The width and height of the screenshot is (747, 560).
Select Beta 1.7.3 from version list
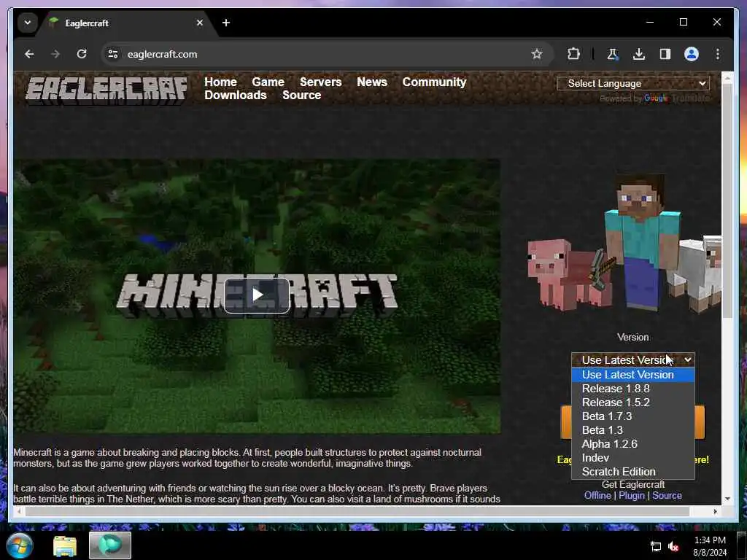coord(632,416)
